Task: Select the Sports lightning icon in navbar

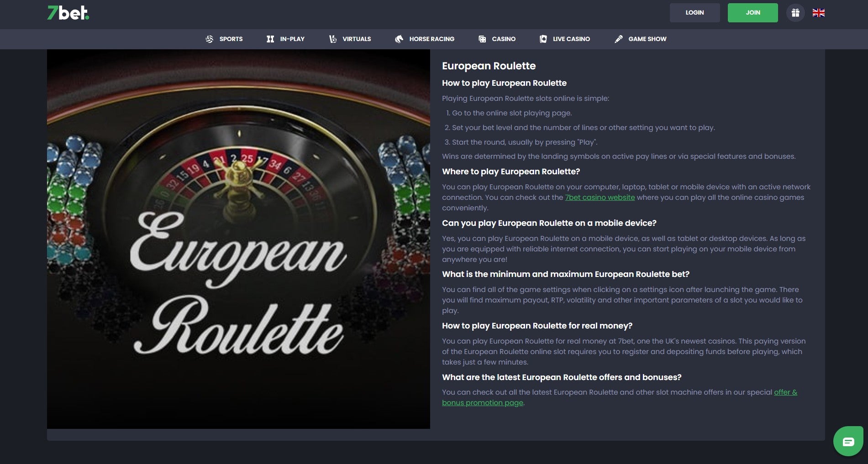Action: point(210,39)
